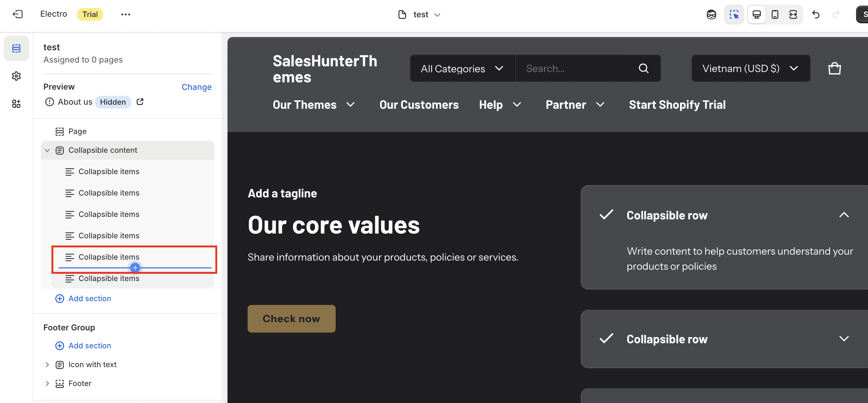The image size is (868, 403).
Task: Open the About us external link icon
Action: (x=140, y=102)
